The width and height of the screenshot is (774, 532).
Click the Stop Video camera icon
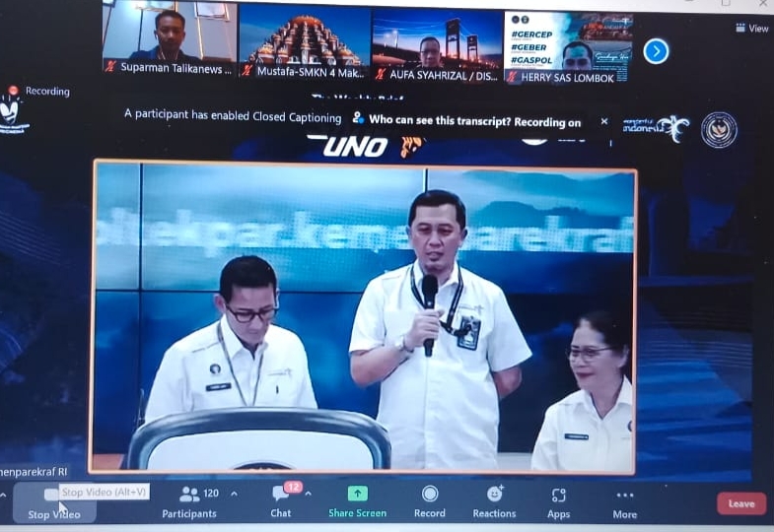[51, 496]
